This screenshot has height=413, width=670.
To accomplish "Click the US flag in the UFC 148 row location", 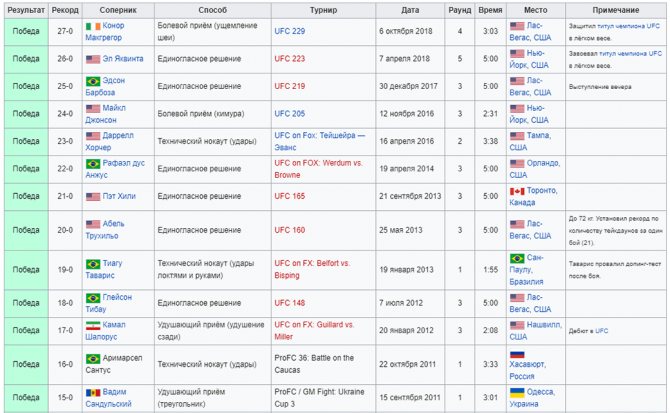I will click(x=517, y=298).
